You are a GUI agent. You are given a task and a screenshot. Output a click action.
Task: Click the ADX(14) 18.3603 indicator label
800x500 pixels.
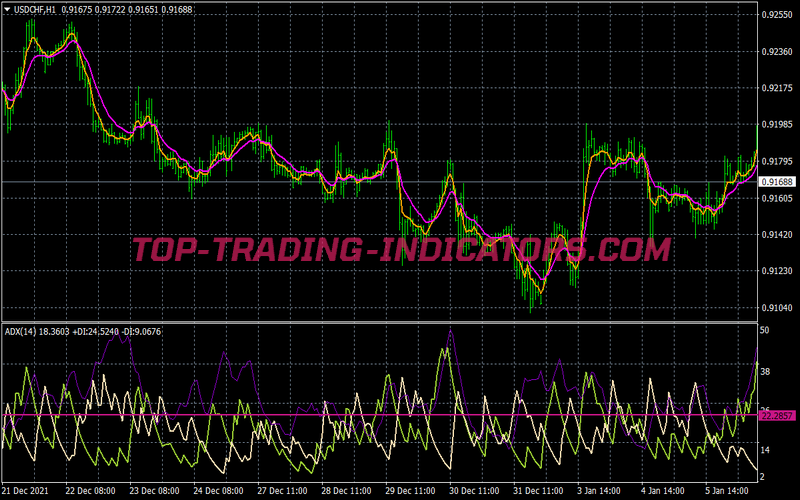click(x=37, y=332)
